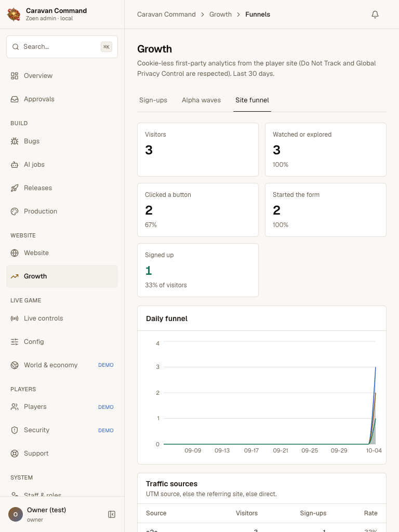Screen dimensions: 399x532
Task: Click the Started the form card
Action: point(326,210)
